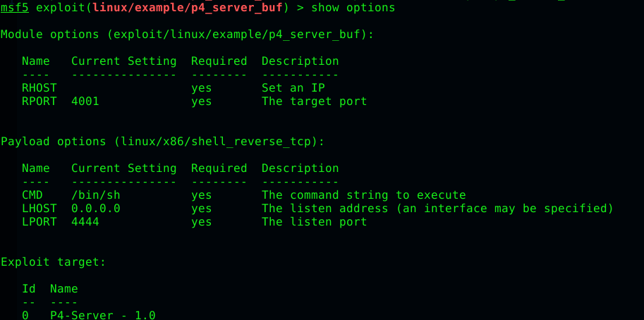Click the Exploit target heading
Viewport: 644px width, 320px height.
coord(54,261)
